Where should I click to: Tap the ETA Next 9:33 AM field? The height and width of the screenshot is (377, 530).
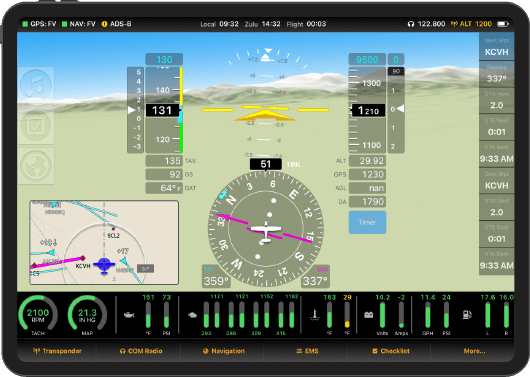tap(497, 154)
